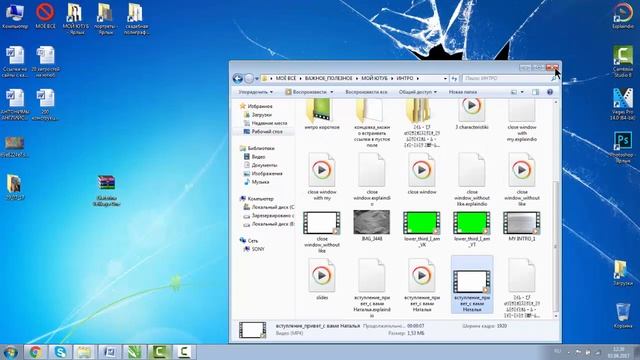This screenshot has height=360, width=640.
Task: Refresh the folder with the address bar refresh icon
Action: tap(454, 78)
